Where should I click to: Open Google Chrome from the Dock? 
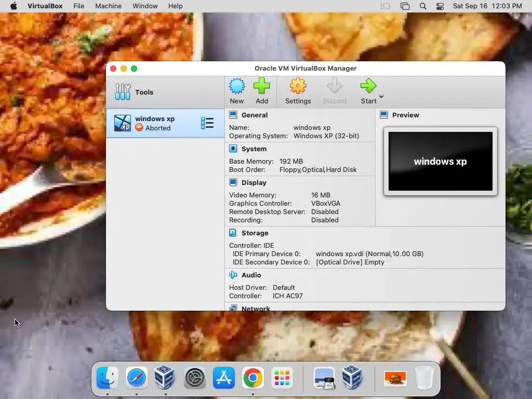click(253, 378)
